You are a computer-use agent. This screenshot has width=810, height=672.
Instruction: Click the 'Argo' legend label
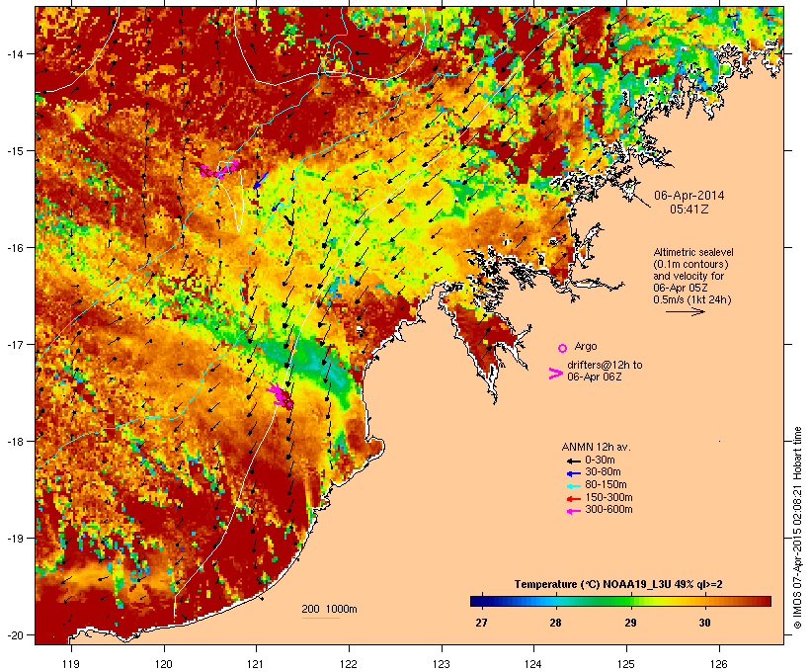pos(586,347)
